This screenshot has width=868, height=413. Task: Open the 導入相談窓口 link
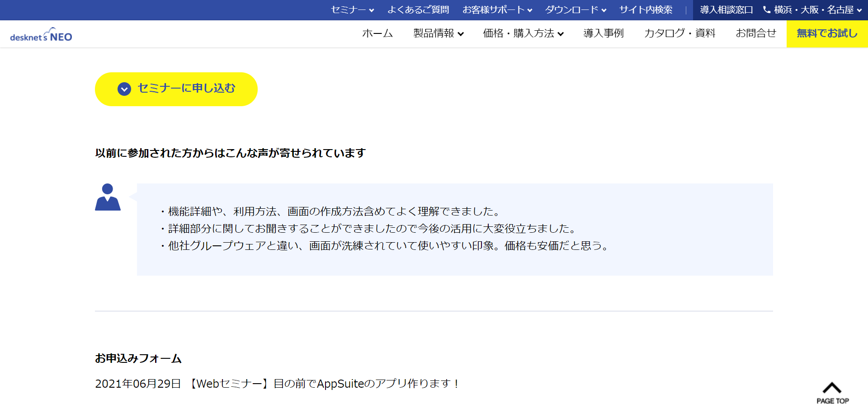(x=726, y=10)
